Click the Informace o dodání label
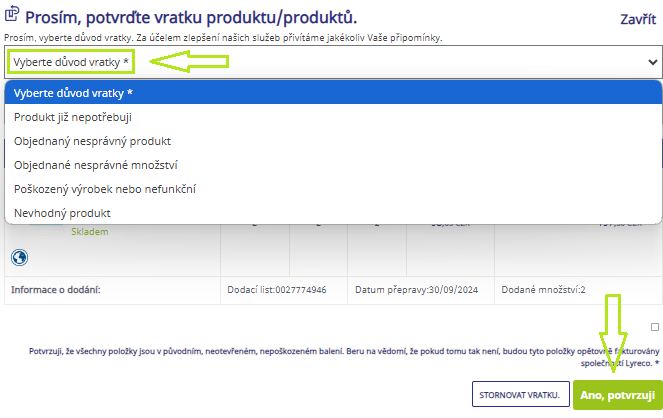 pyautogui.click(x=58, y=290)
